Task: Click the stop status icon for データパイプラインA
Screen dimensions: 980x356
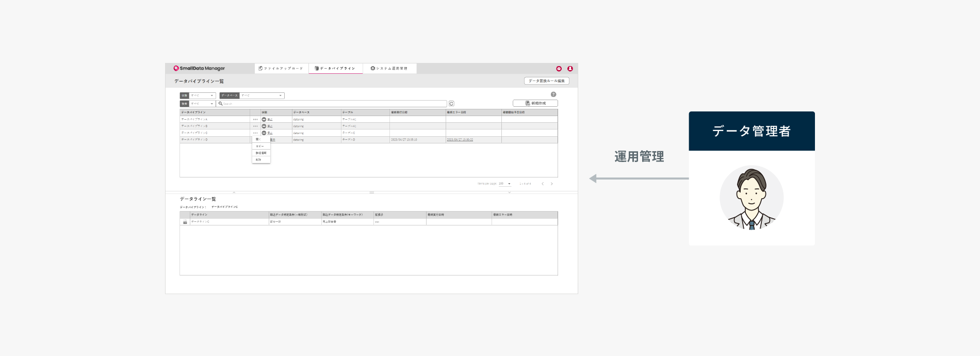Action: click(264, 119)
